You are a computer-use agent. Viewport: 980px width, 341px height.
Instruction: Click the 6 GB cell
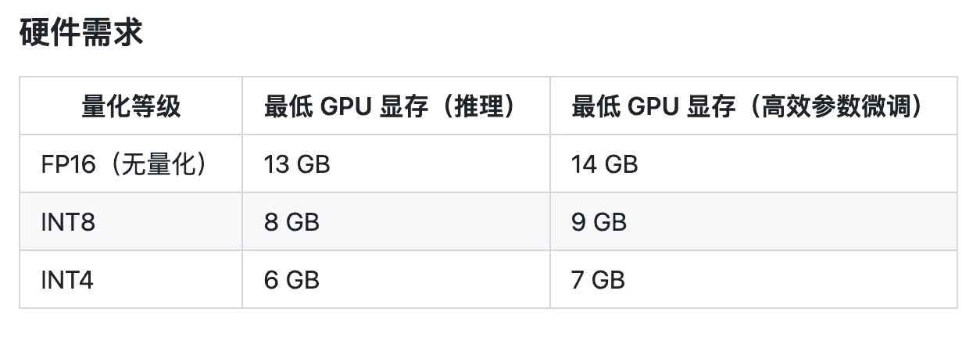[291, 280]
